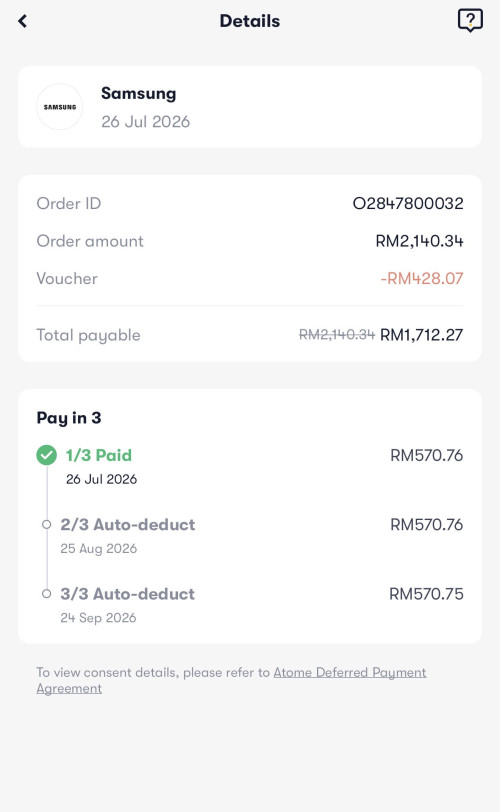
Task: Tap the 25 Aug 2026 due date
Action: (x=98, y=548)
